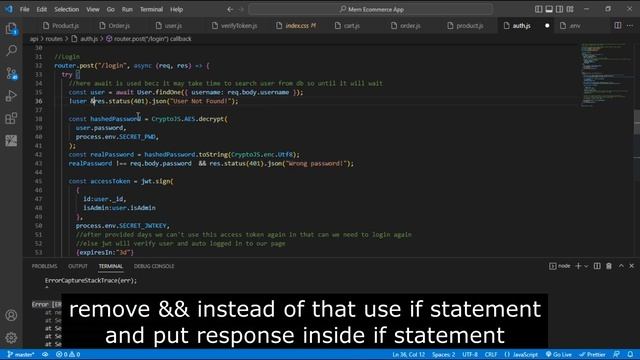The width and height of the screenshot is (640, 360).
Task: Click the feedback icon in the status bar
Action: (617, 354)
